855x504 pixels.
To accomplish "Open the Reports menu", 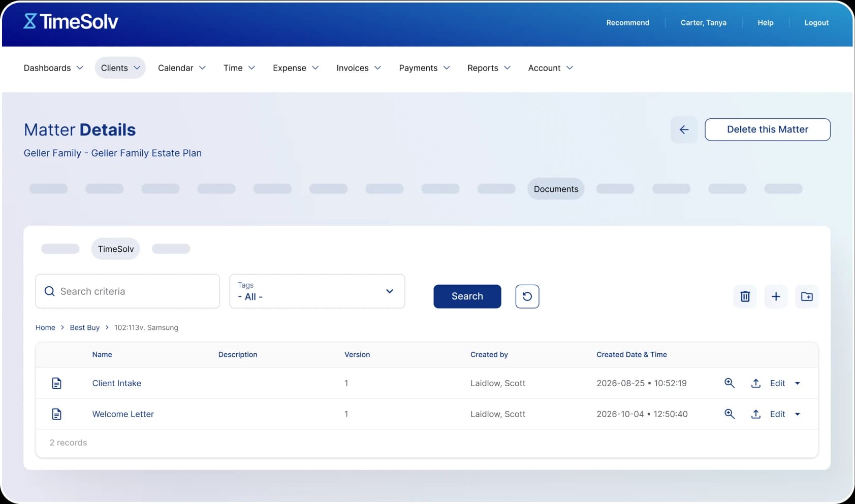I will point(488,68).
